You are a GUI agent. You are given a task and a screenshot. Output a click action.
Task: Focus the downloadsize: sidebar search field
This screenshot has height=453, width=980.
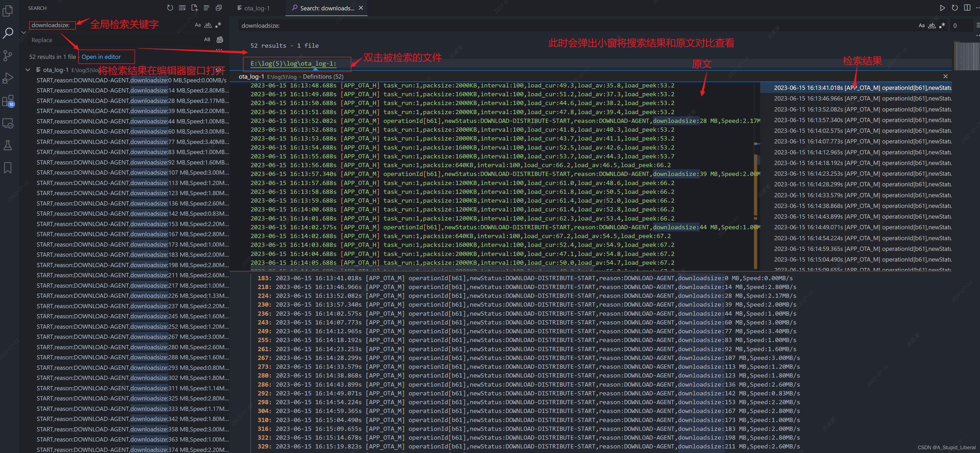pyautogui.click(x=110, y=25)
